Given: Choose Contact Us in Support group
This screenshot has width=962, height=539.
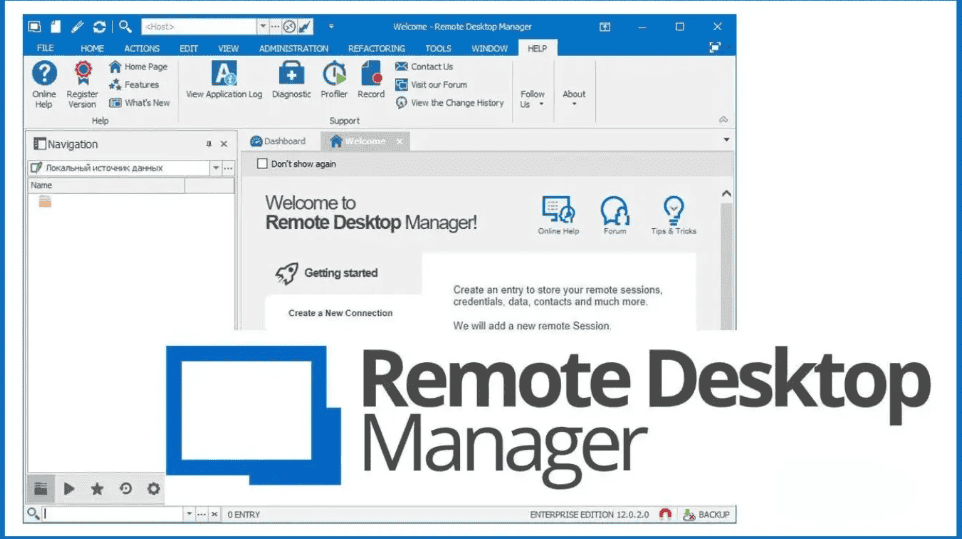Looking at the screenshot, I should tap(424, 66).
